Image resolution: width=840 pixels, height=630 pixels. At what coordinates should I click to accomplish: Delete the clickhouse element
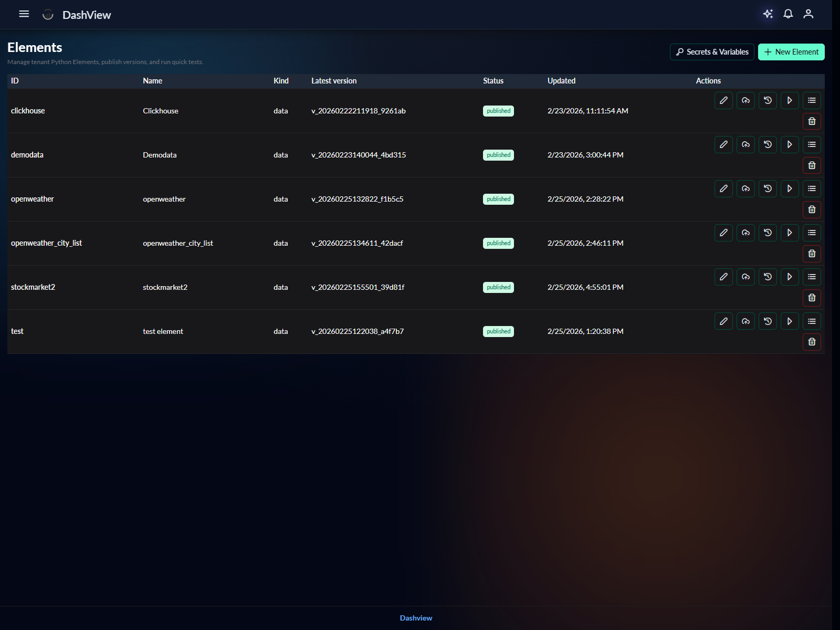812,121
